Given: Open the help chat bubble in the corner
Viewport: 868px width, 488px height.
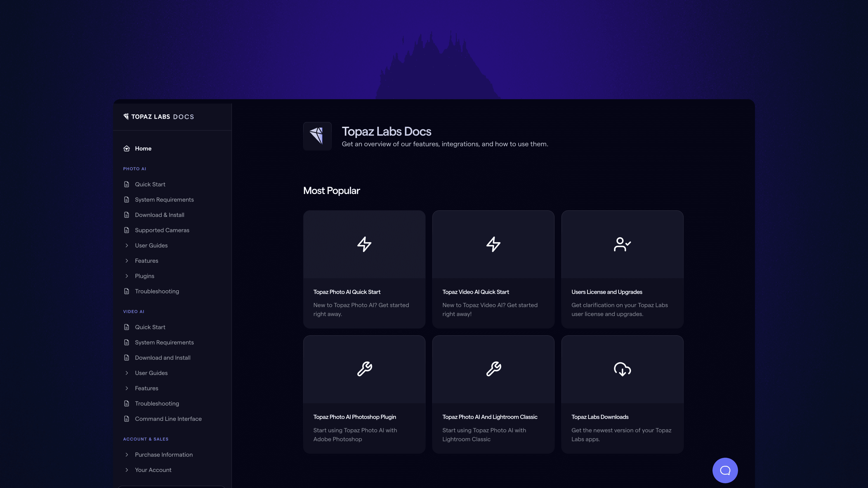Looking at the screenshot, I should click(725, 470).
